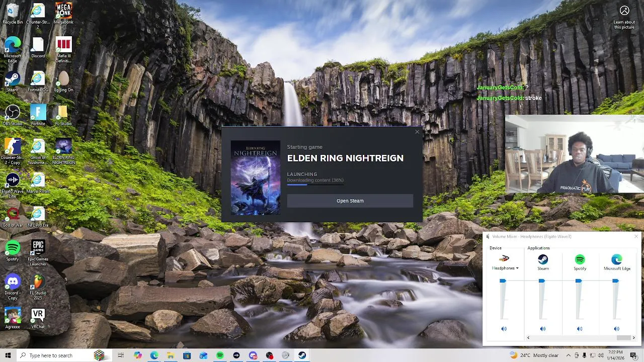Open the VRChat desktop shortcut

coord(38,318)
